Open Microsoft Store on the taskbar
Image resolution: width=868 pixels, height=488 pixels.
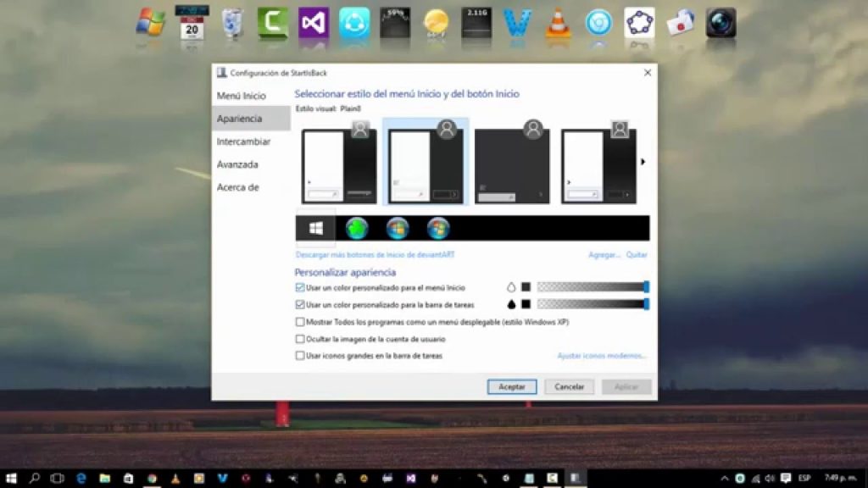coord(128,478)
